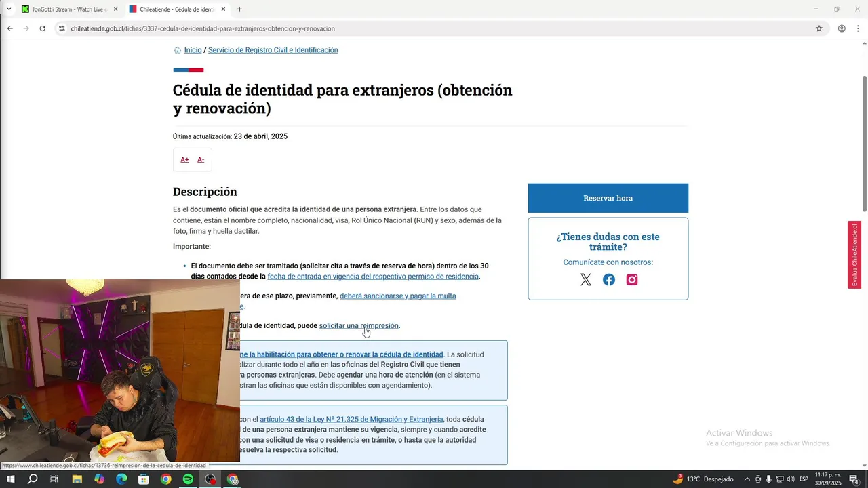This screenshot has height=488, width=868.
Task: Open the network tray icon
Action: point(779,479)
